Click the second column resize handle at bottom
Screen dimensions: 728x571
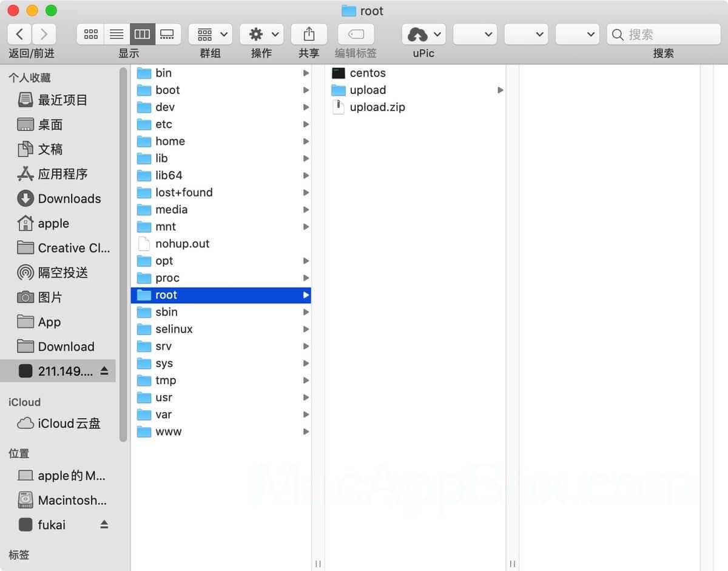pos(513,564)
